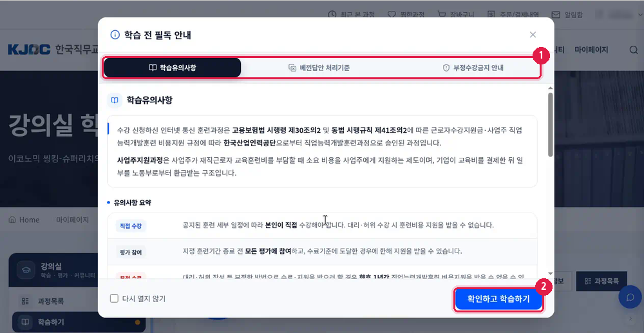The width and height of the screenshot is (644, 333).
Task: Click the 직접 수강 tag
Action: coord(131,226)
